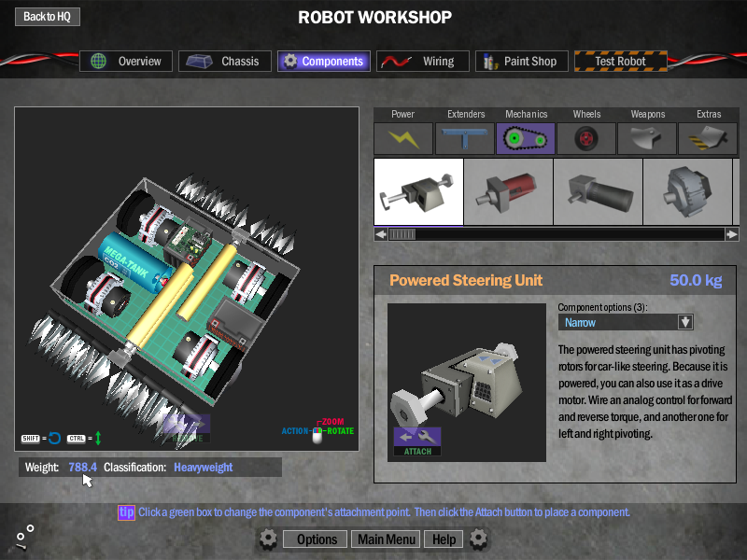This screenshot has height=560, width=747.
Task: Click the spray can icon on Paint Shop
Action: (489, 62)
